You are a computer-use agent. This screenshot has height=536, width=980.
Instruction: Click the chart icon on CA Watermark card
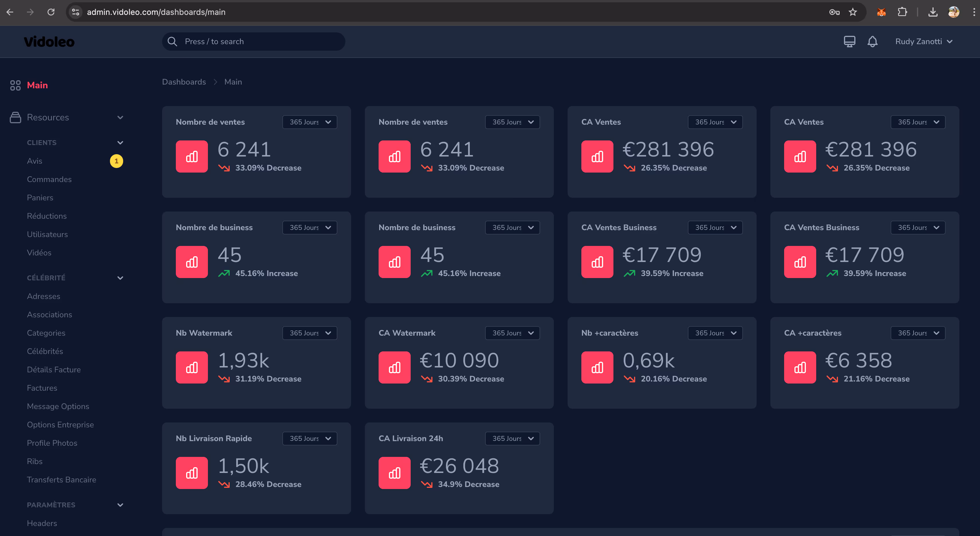coord(394,367)
